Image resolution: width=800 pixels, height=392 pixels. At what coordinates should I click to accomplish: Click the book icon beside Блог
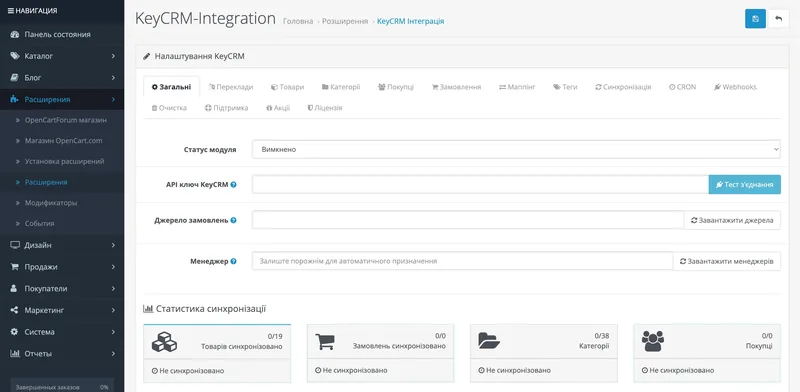(15, 78)
